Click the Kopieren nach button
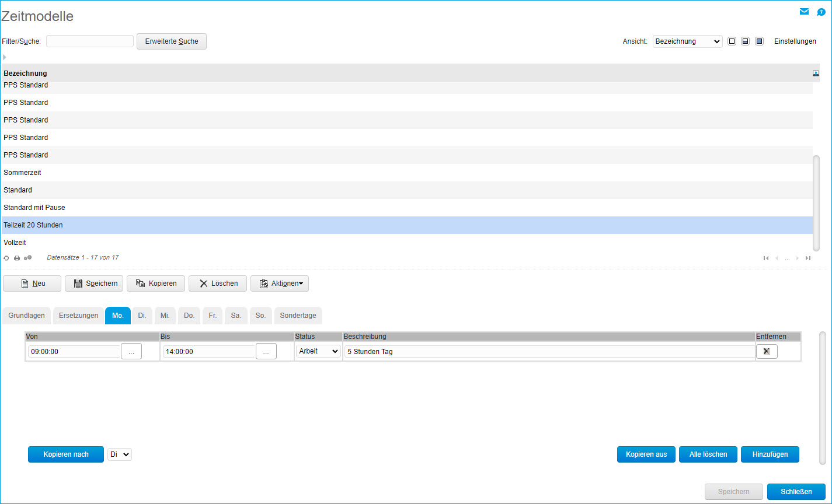The image size is (832, 504). pyautogui.click(x=66, y=454)
